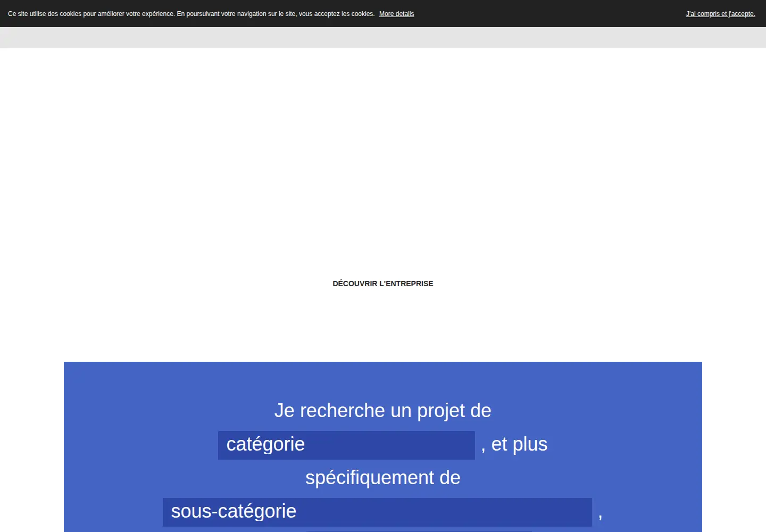Click DÉCOUVRIR L'ENTREPRISE button

[x=383, y=284]
